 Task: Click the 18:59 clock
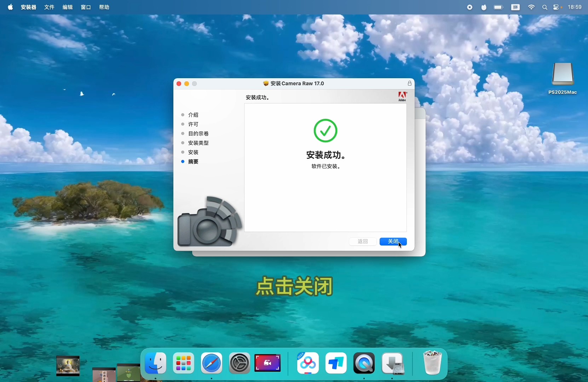pos(575,7)
